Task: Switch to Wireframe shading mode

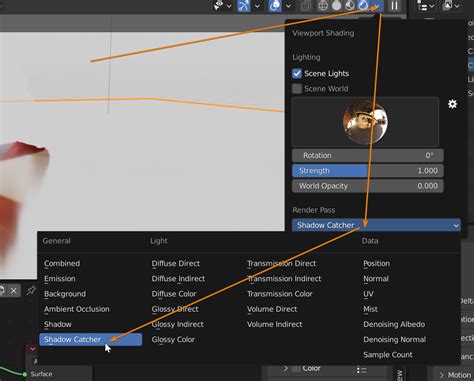Action: tap(323, 6)
